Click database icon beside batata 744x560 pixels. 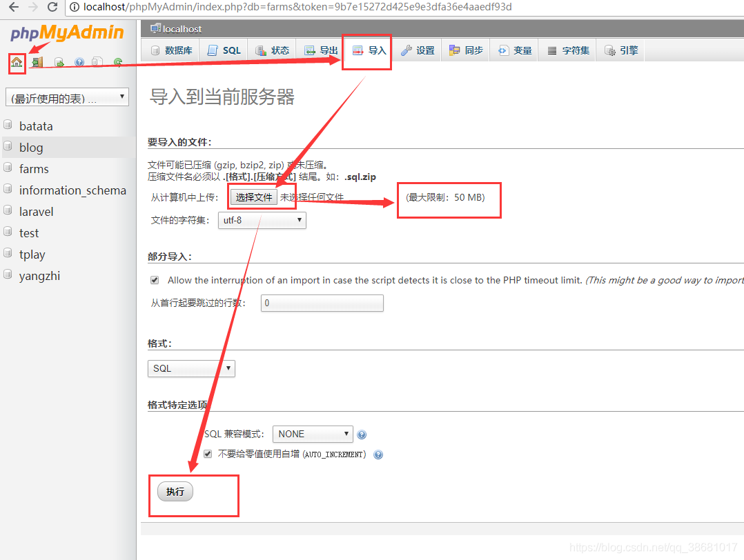tap(8, 125)
